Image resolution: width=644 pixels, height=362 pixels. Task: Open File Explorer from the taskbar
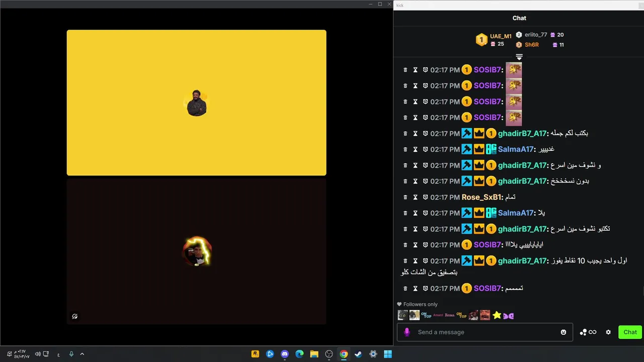point(314,354)
